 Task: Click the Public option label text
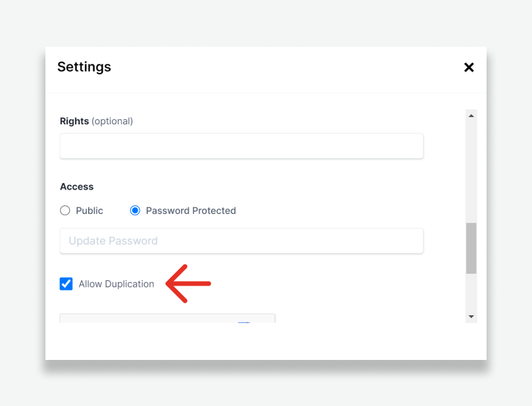click(x=90, y=211)
